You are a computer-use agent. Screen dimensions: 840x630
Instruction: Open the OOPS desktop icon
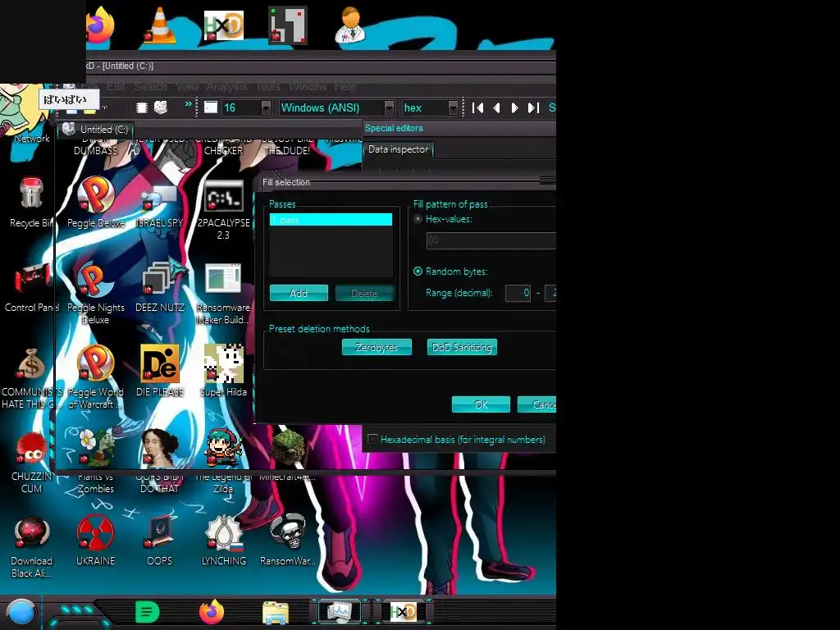click(160, 540)
